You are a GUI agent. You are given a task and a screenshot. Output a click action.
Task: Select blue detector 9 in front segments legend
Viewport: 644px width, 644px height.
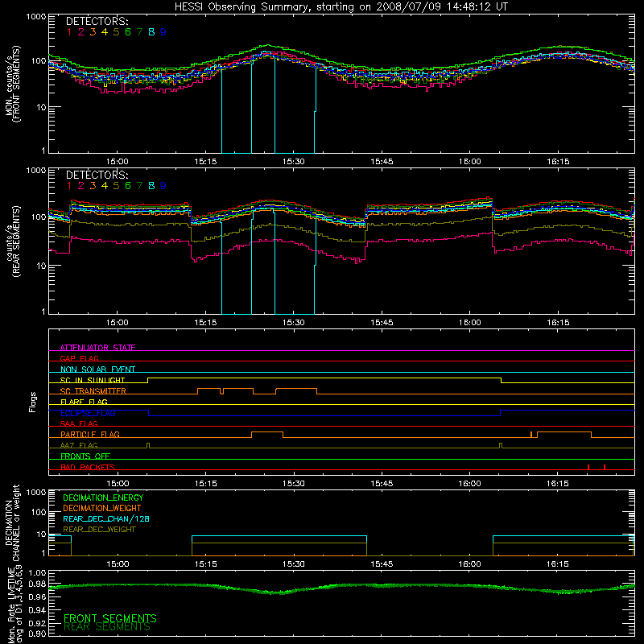point(163,32)
